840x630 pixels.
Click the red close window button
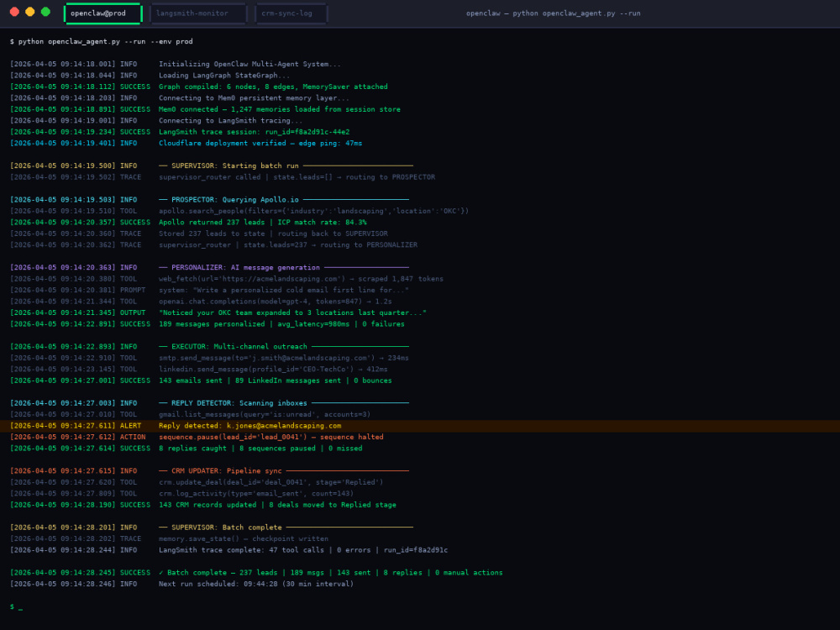click(14, 12)
